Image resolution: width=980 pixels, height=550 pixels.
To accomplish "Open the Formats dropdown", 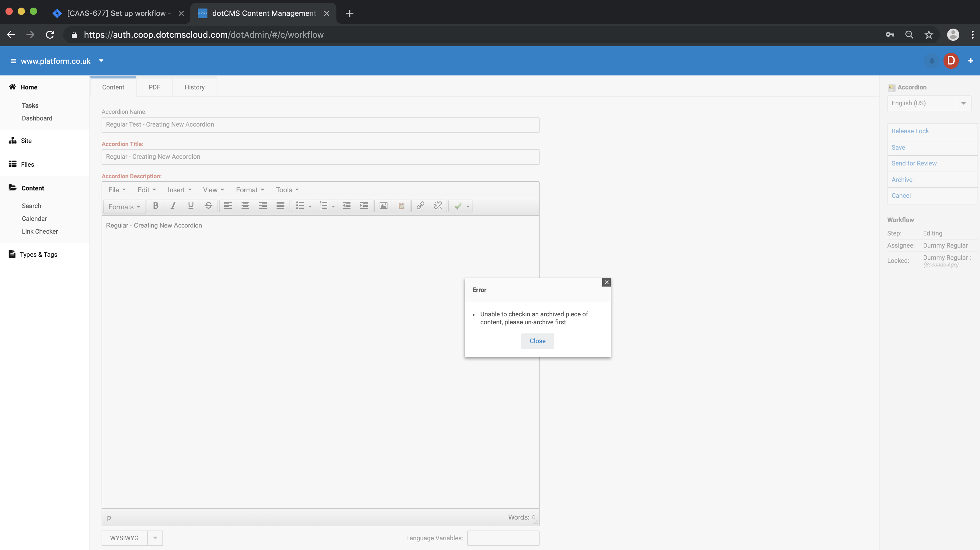I will coord(124,207).
